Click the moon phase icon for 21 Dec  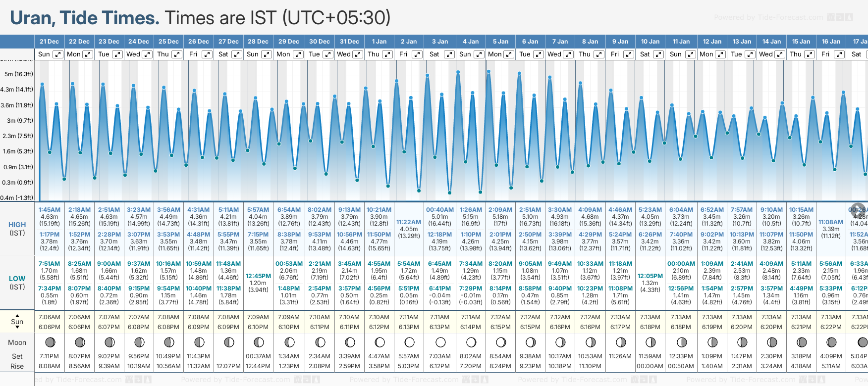tap(50, 342)
